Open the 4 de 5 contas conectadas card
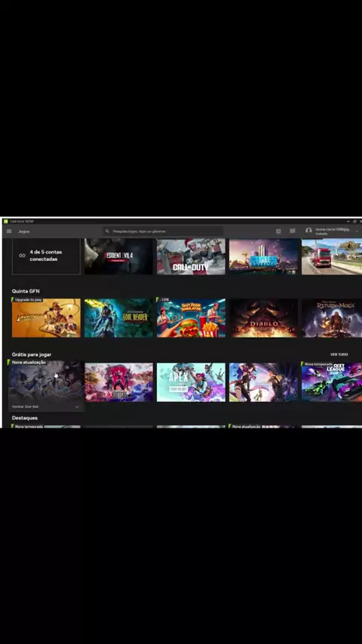 46,256
